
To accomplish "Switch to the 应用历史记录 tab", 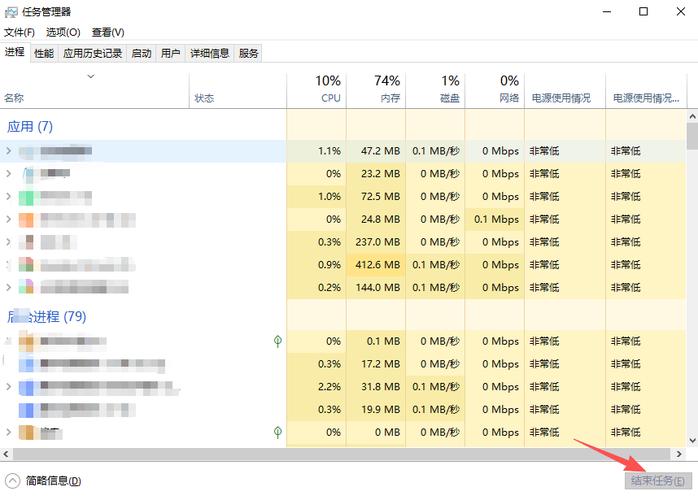I will click(92, 54).
